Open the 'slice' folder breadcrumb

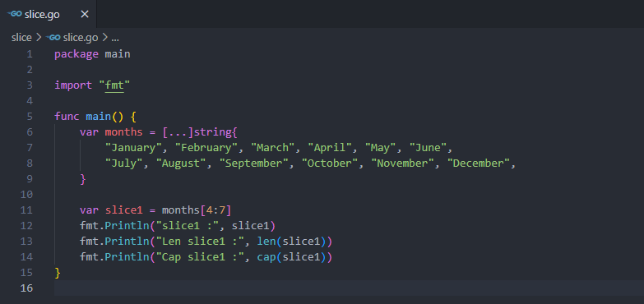pos(21,38)
